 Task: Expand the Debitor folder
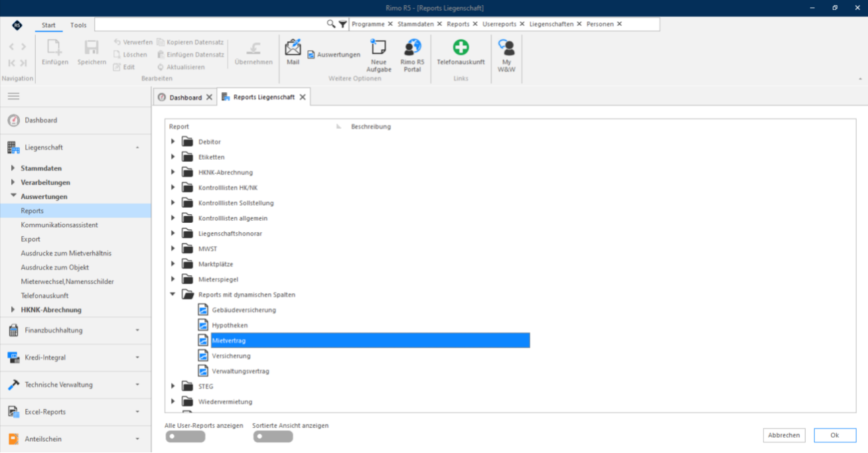click(x=173, y=141)
